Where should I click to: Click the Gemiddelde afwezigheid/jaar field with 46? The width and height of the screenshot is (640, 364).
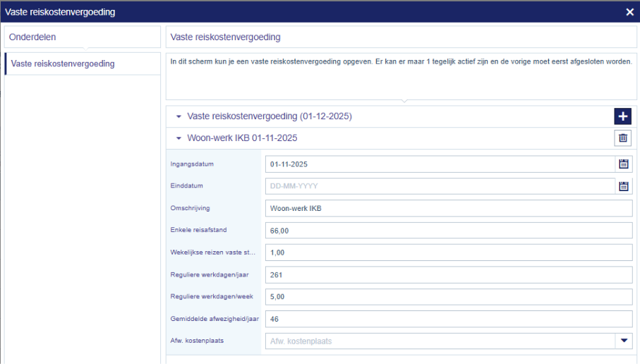(x=449, y=319)
